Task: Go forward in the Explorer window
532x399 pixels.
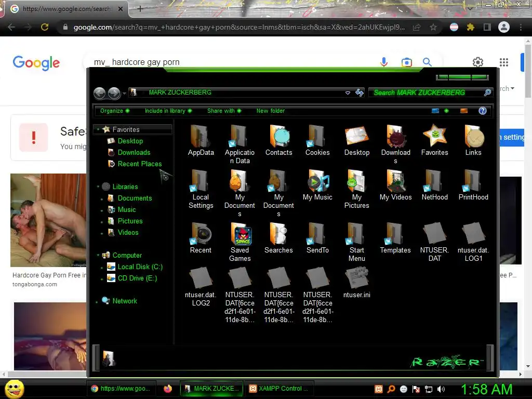Action: [114, 93]
